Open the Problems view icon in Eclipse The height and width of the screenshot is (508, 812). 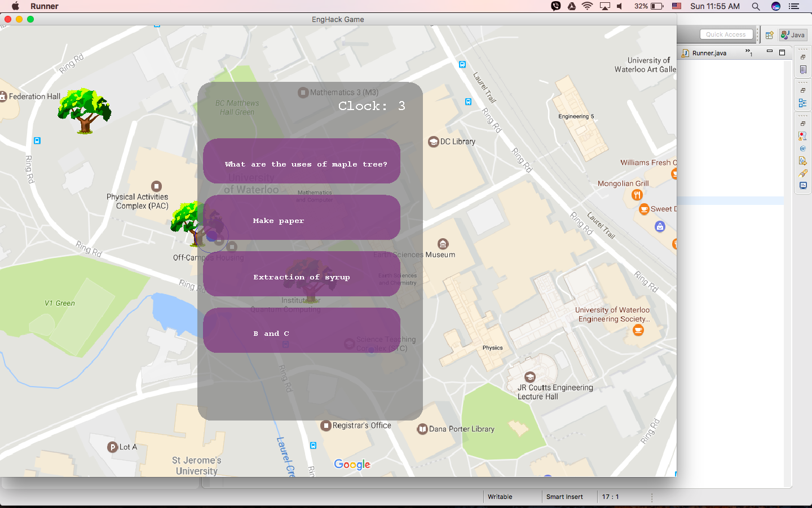click(803, 136)
